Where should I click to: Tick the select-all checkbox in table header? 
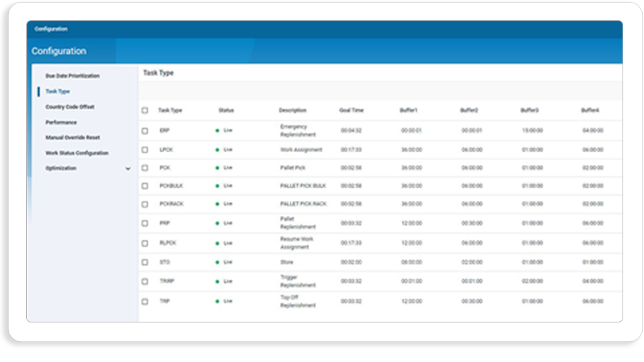[145, 111]
